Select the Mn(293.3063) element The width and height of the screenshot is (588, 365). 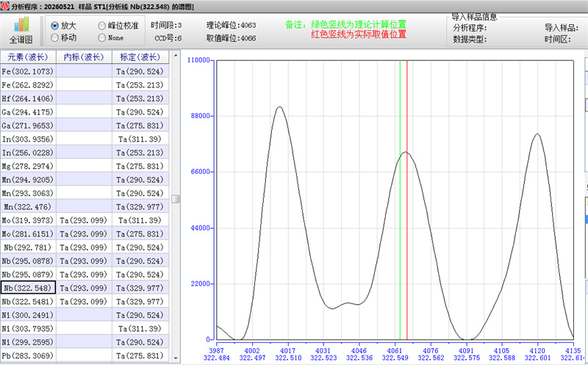tap(28, 193)
